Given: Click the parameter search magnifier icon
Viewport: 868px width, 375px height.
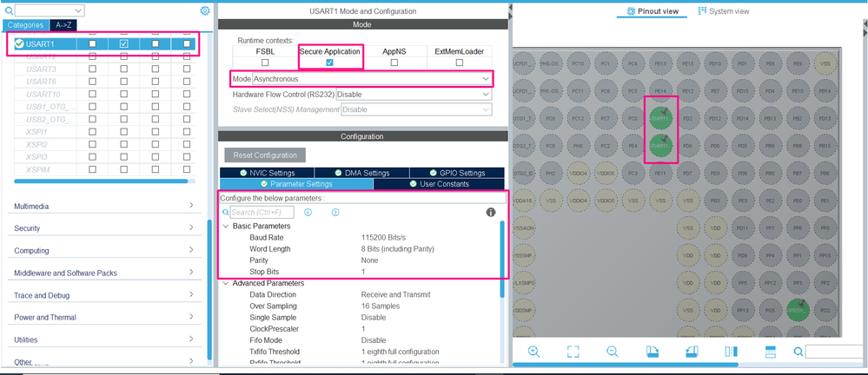Looking at the screenshot, I should [225, 213].
